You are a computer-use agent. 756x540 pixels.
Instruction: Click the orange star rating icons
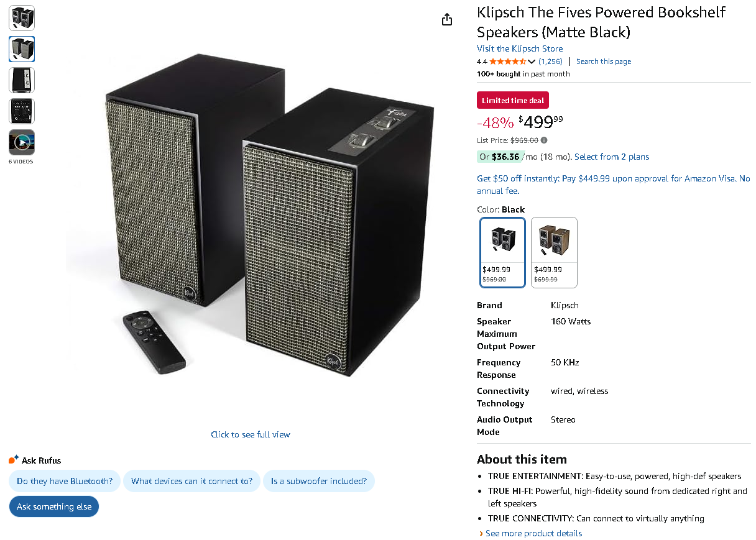click(507, 62)
